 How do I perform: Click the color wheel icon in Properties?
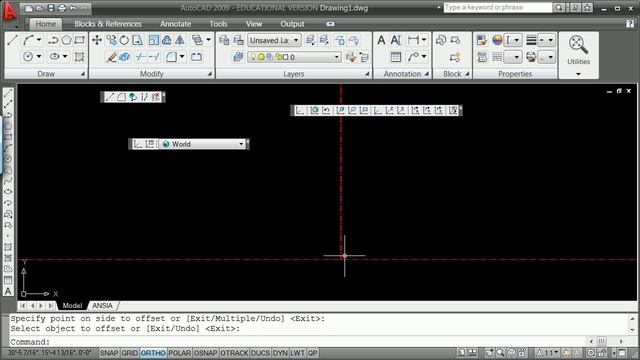[497, 40]
